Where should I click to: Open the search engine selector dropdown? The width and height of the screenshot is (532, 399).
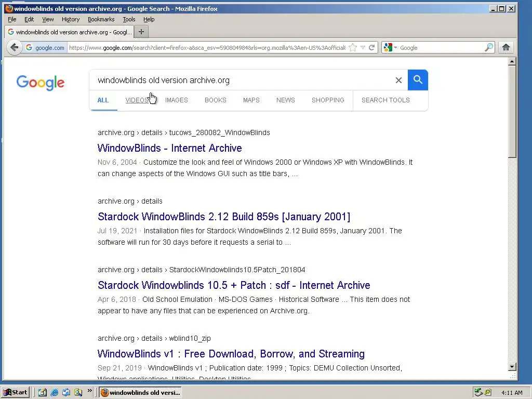point(390,47)
